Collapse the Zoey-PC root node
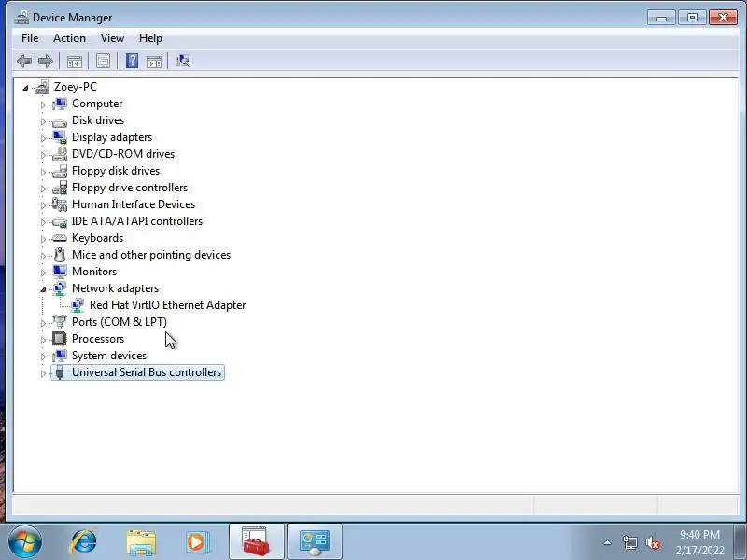This screenshot has width=747, height=560. [x=25, y=88]
